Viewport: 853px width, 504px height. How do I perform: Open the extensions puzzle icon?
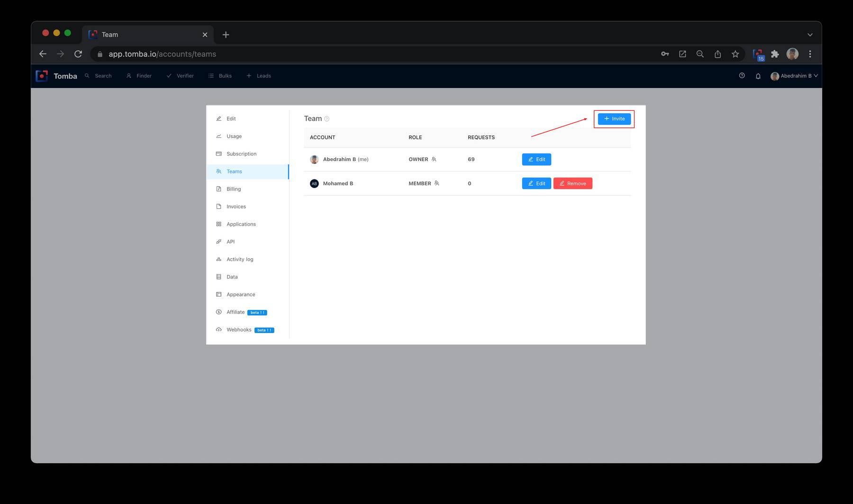[x=775, y=54]
